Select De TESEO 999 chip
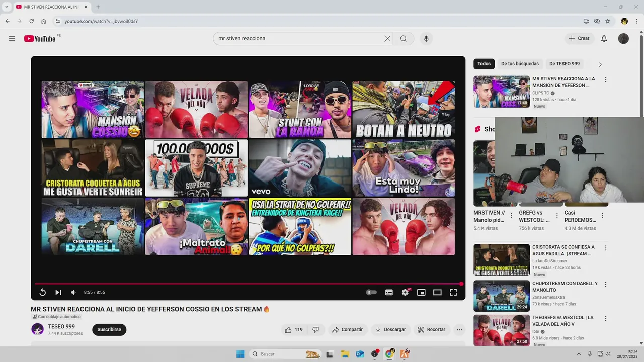This screenshot has width=644, height=362. [x=565, y=64]
